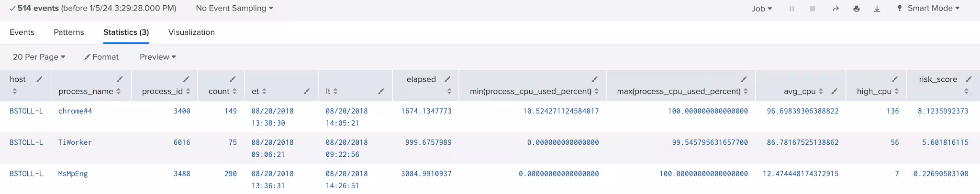Open the 20 Per Page dropdown

(39, 57)
